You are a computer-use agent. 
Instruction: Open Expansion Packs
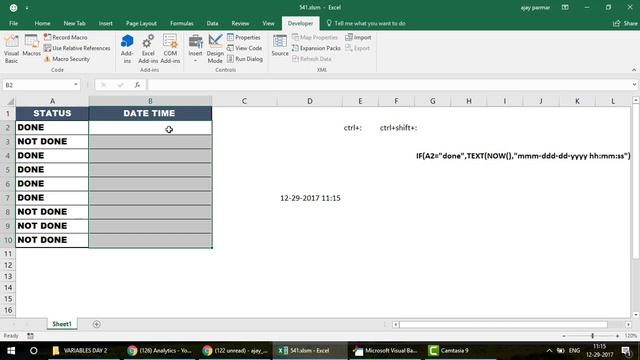[316, 48]
